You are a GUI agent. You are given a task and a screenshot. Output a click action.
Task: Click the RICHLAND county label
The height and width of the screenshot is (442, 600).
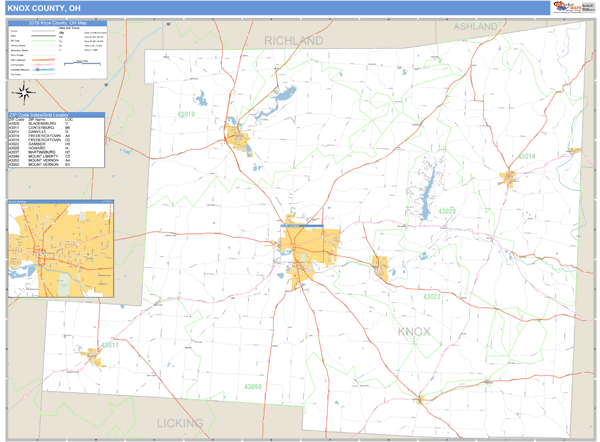coord(294,41)
